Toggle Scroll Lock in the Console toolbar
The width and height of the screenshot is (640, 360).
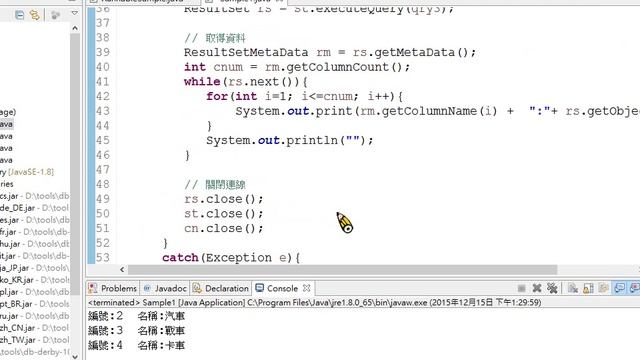[588, 288]
